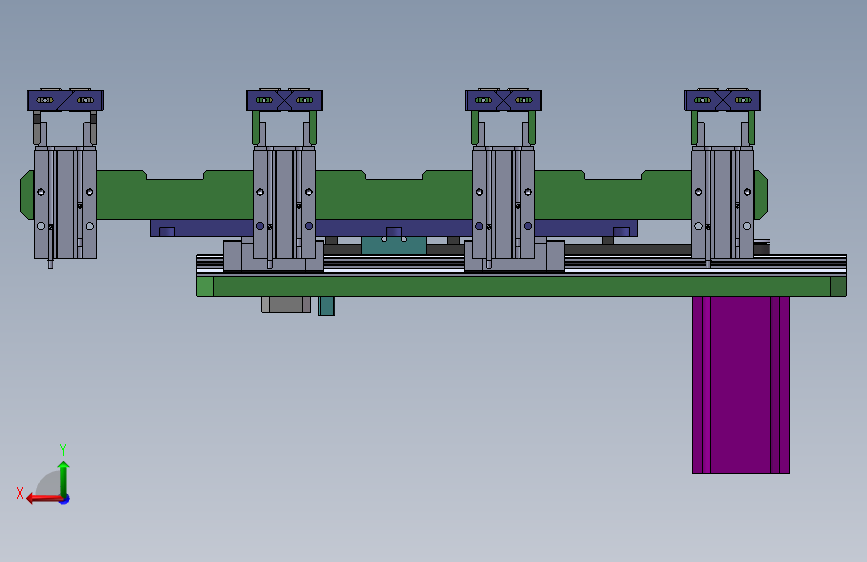Select the long green base plate

coord(521,287)
